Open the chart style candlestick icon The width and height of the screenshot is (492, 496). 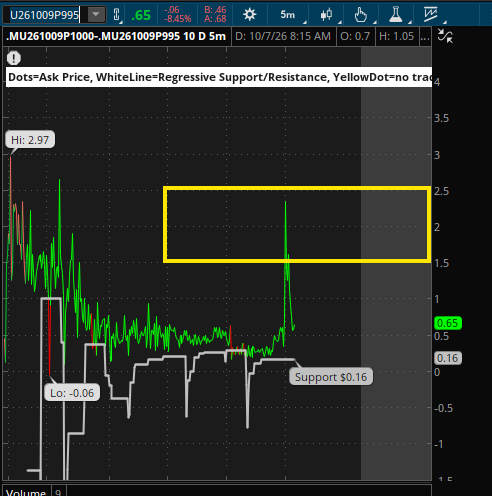click(x=327, y=15)
